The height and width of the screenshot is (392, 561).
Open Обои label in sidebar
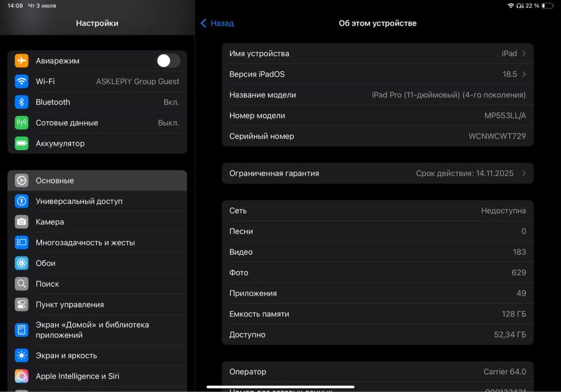[x=45, y=263]
